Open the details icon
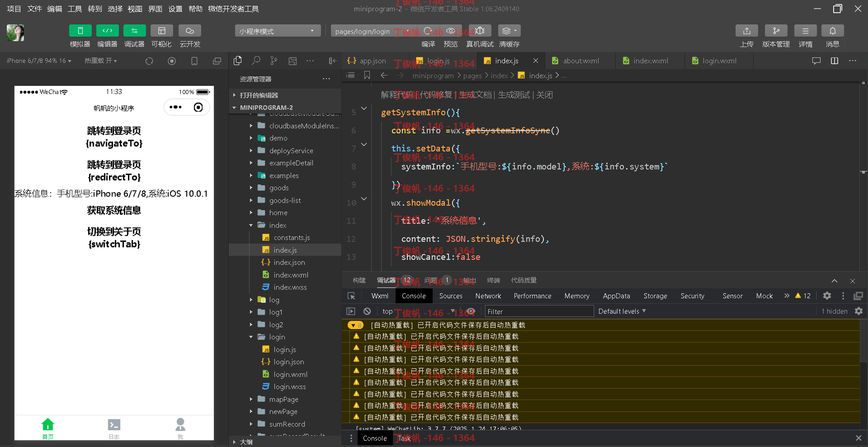 point(805,31)
